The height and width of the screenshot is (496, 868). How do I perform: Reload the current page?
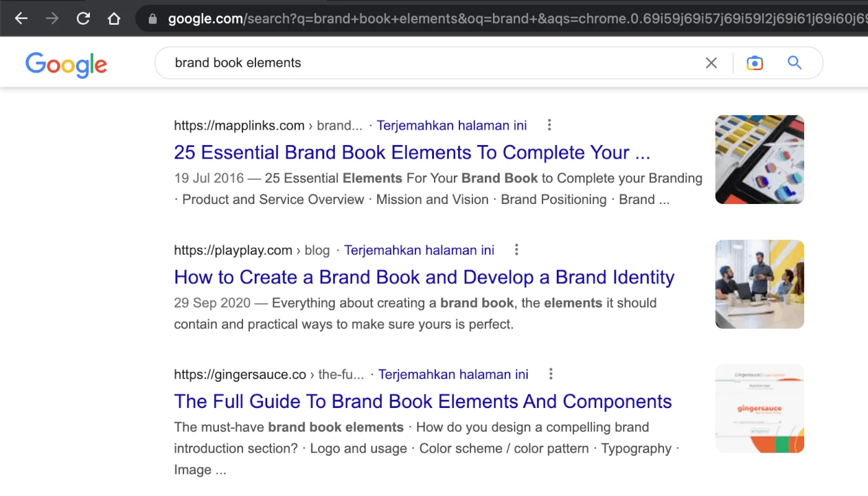[83, 18]
